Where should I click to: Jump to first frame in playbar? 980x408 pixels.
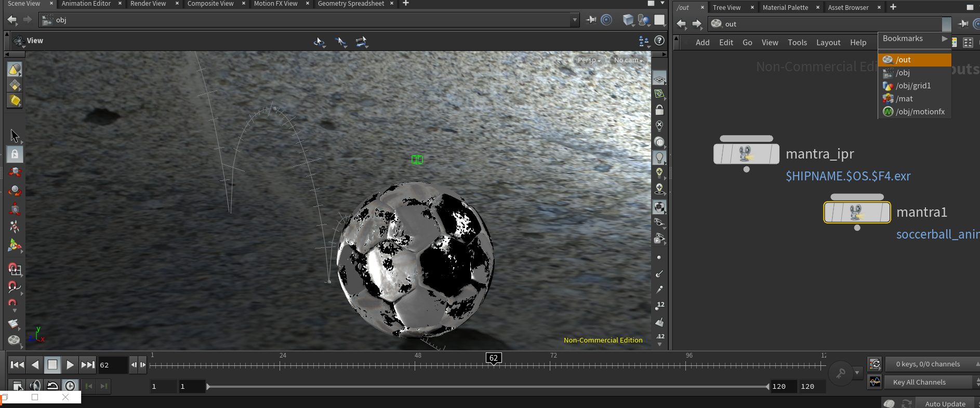coord(17,365)
